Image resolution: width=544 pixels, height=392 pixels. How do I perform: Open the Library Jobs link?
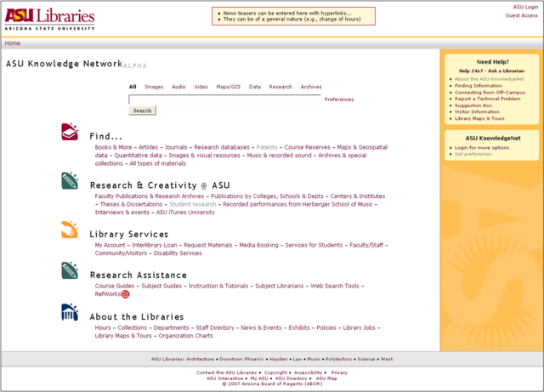click(x=359, y=327)
